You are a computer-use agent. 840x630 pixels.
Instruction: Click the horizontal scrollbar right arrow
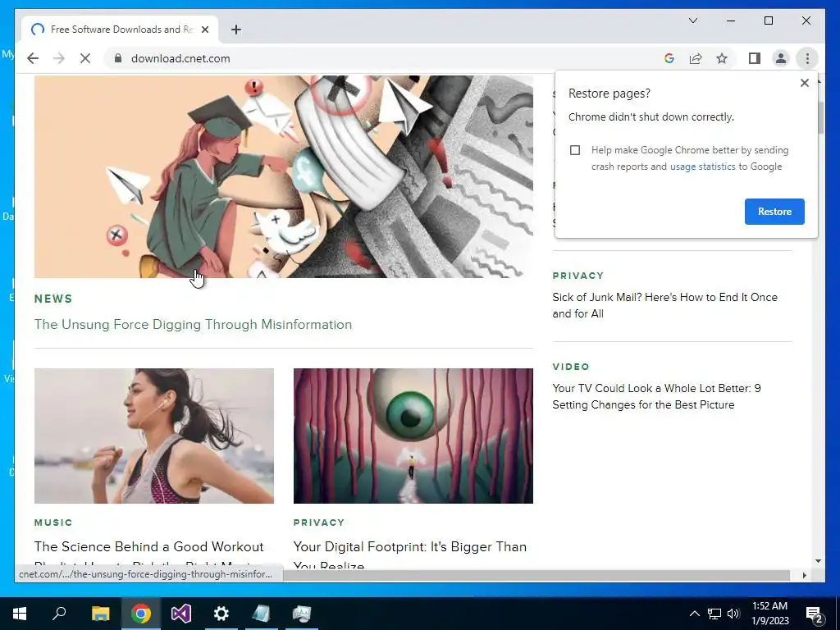click(804, 575)
